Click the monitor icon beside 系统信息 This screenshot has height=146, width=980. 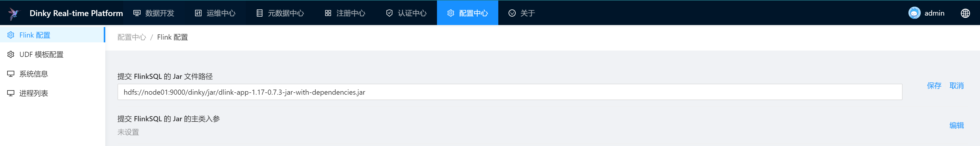[x=11, y=74]
